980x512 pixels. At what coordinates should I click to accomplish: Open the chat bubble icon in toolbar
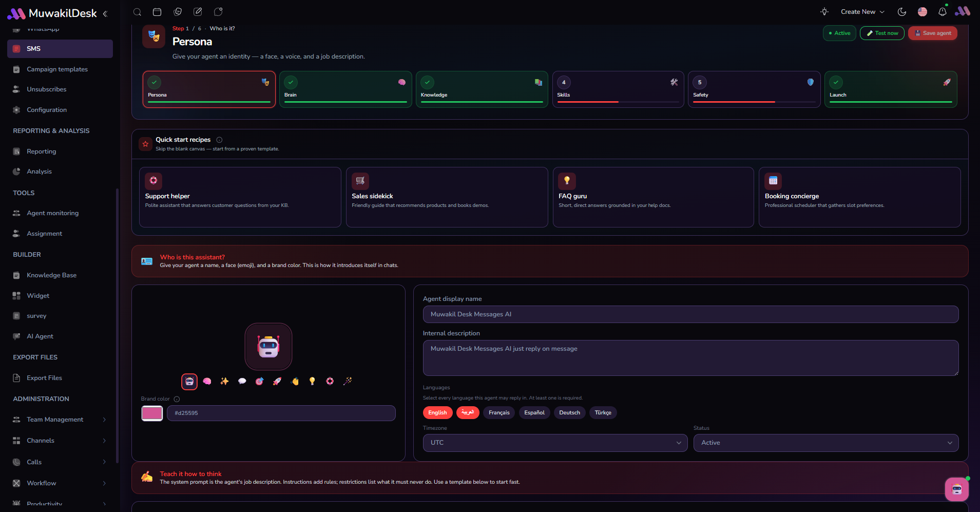218,12
